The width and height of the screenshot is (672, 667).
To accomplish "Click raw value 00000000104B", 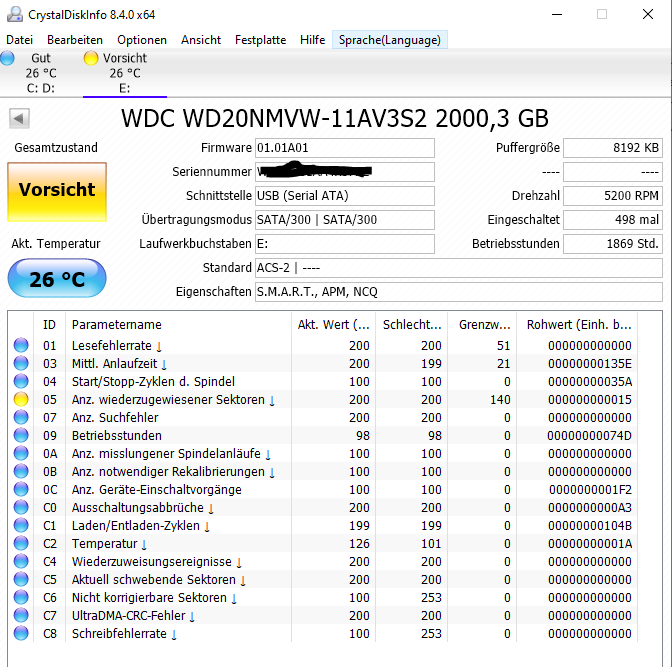I will [590, 526].
